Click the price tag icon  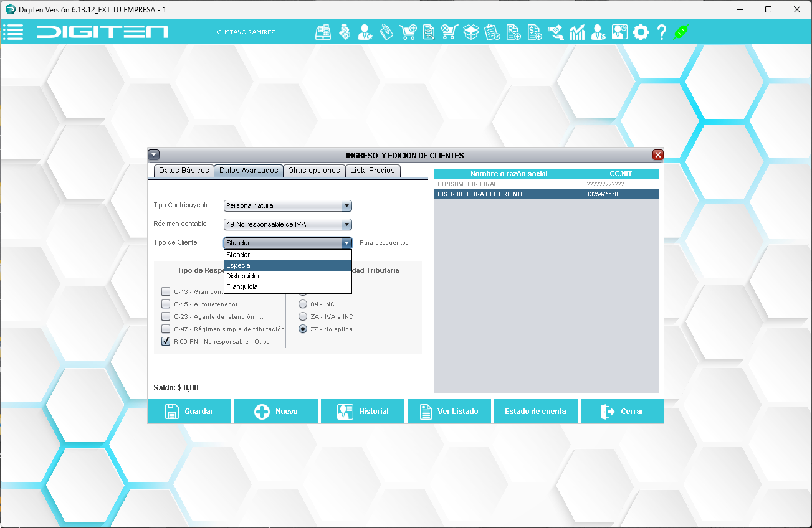tap(386, 32)
